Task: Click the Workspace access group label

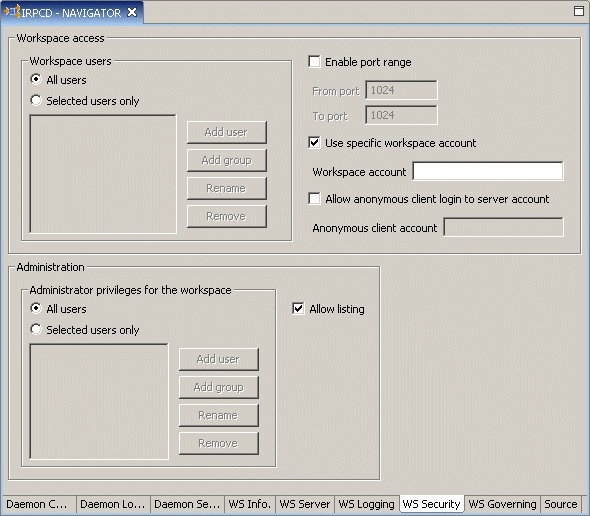Action: [x=60, y=38]
